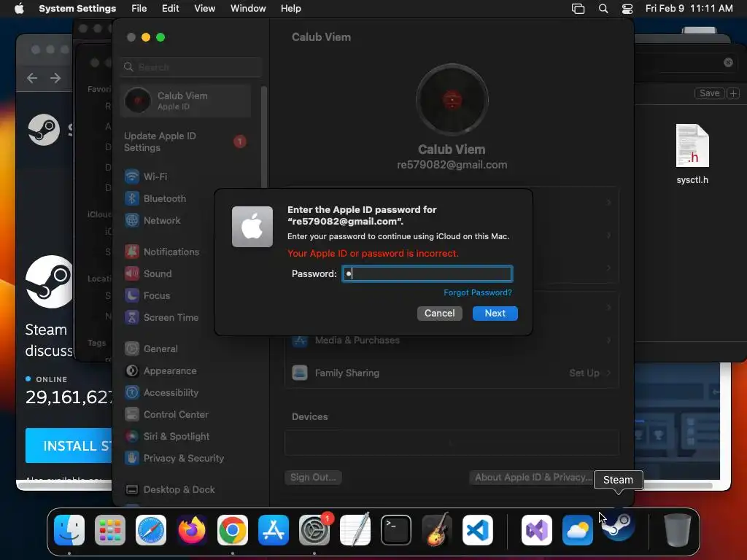Go forward in the Steam browser window
The width and height of the screenshot is (747, 560).
pyautogui.click(x=55, y=78)
